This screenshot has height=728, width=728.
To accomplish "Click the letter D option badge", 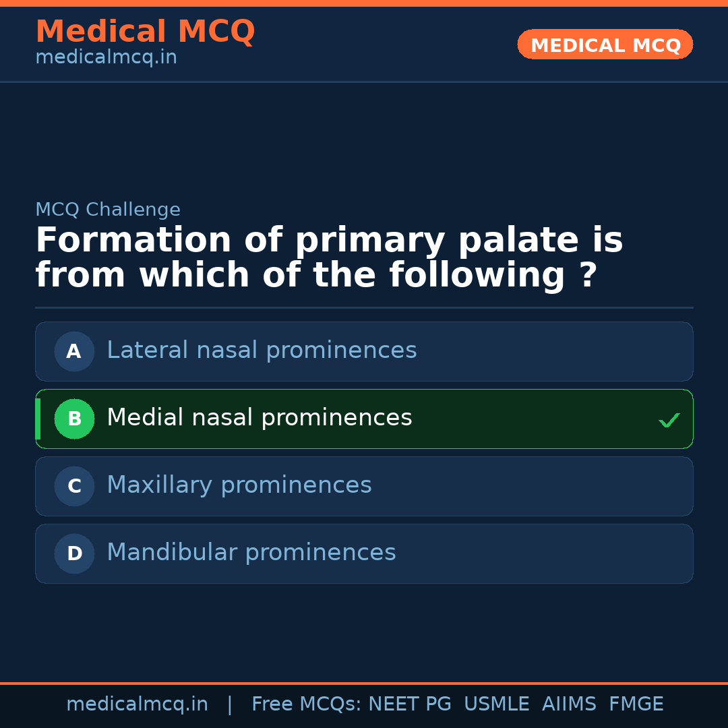I will pyautogui.click(x=74, y=553).
